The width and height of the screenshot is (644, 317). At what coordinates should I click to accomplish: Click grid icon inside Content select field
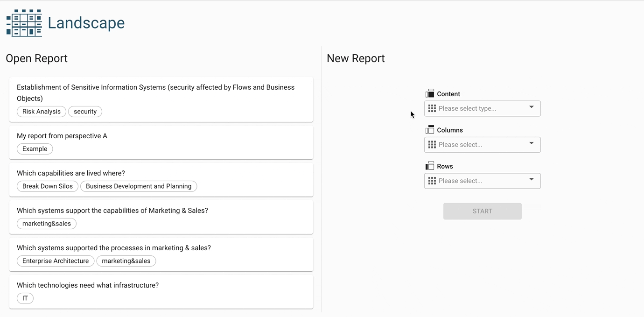[432, 108]
